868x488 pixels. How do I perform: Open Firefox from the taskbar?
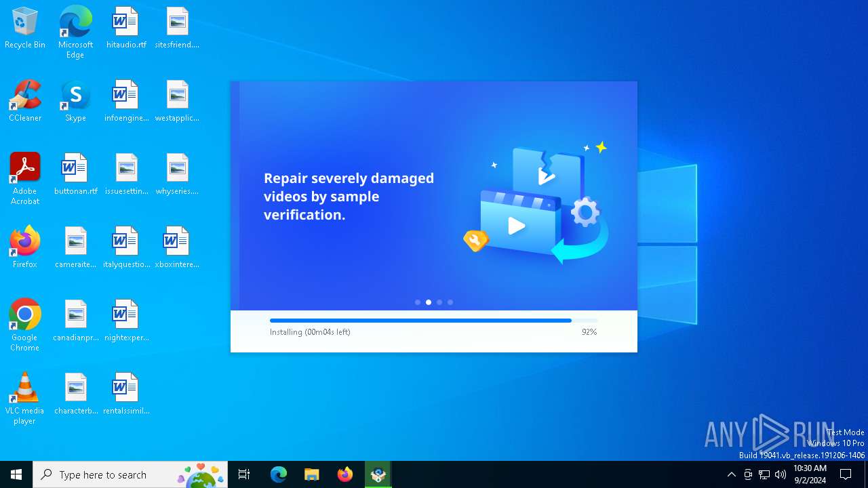pyautogui.click(x=345, y=474)
